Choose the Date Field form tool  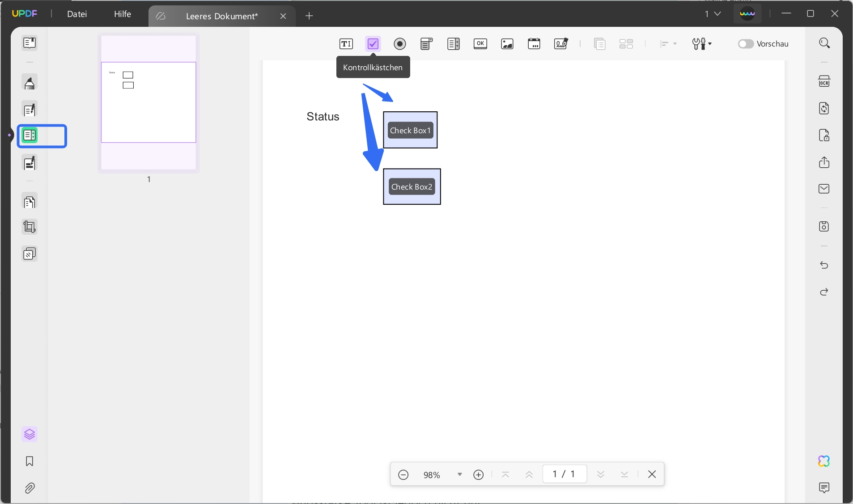pyautogui.click(x=534, y=44)
